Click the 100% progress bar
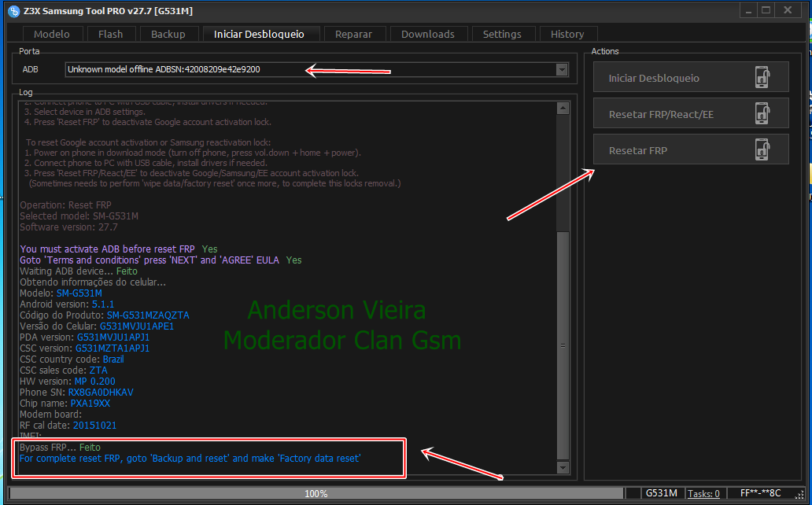The image size is (812, 505). tap(316, 494)
